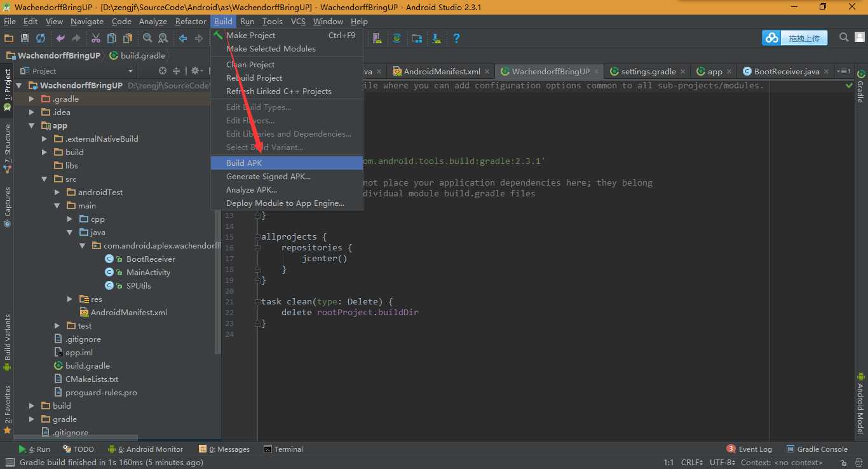Click the Paste toolbar icon
Screen dimensions: 868x469
tap(128, 38)
